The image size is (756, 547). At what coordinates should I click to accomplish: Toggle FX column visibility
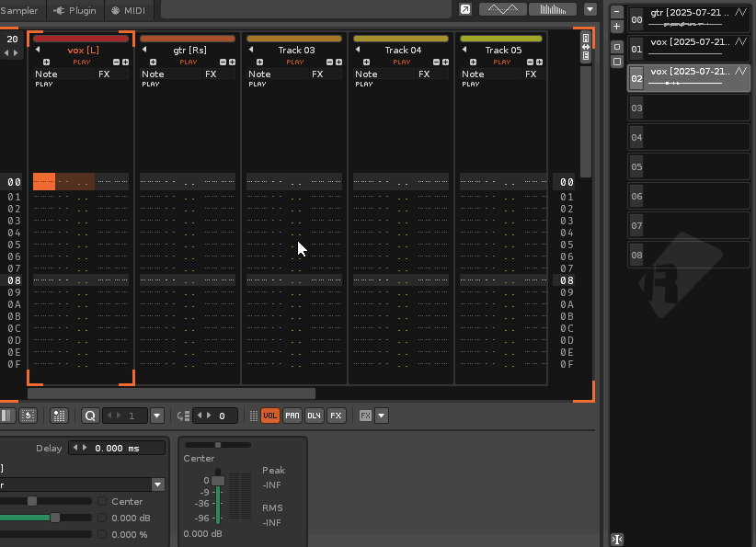(x=336, y=416)
